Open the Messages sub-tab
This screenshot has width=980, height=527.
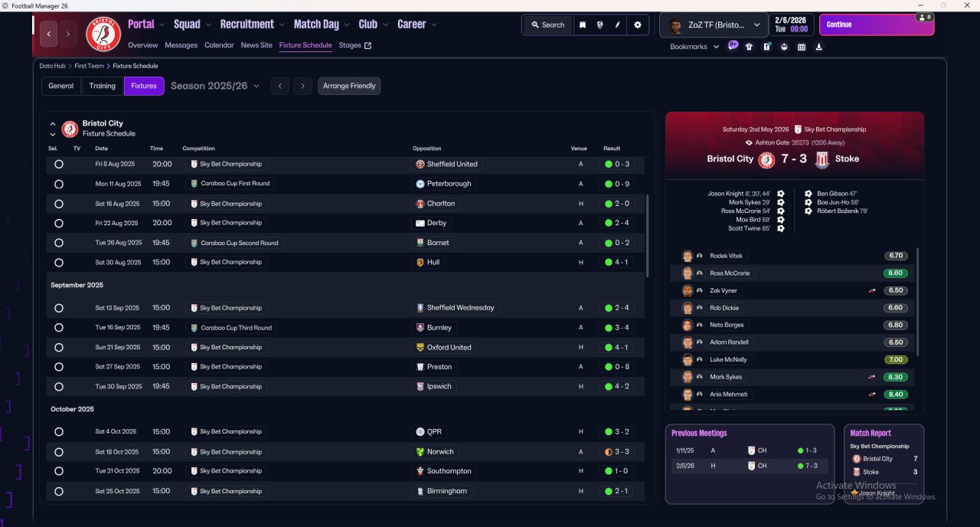181,45
